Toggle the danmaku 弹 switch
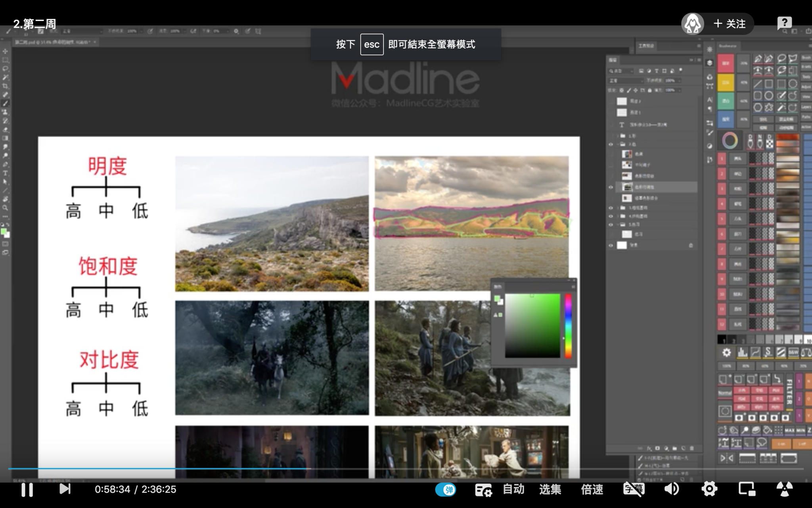Screen dimensions: 812x508 click(x=446, y=490)
